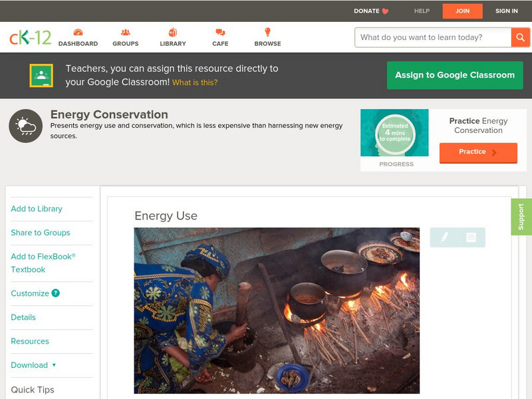Click the Customize help question mark icon
532x399 pixels.
point(56,293)
